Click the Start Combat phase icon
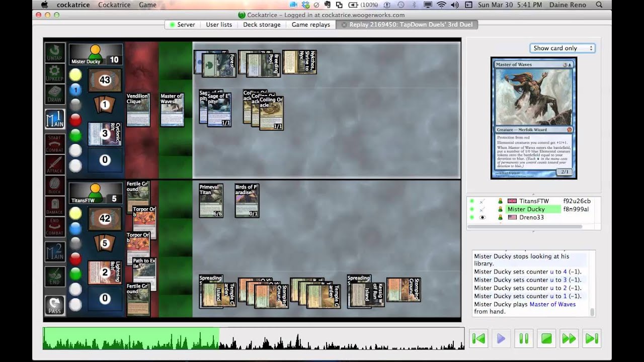Viewport: 644px width, 362px height. (55, 143)
